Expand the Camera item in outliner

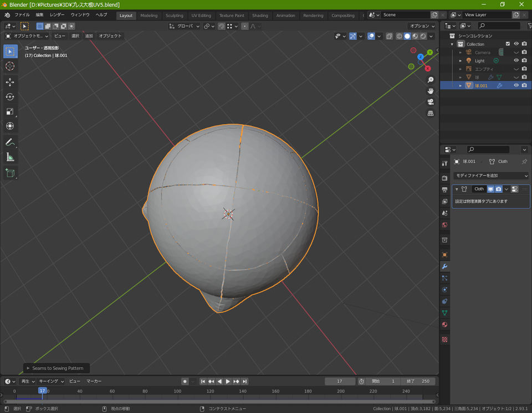[460, 53]
